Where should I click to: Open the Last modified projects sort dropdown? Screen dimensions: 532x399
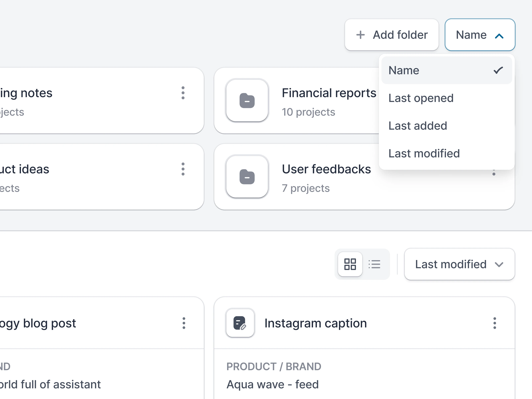[x=459, y=264]
